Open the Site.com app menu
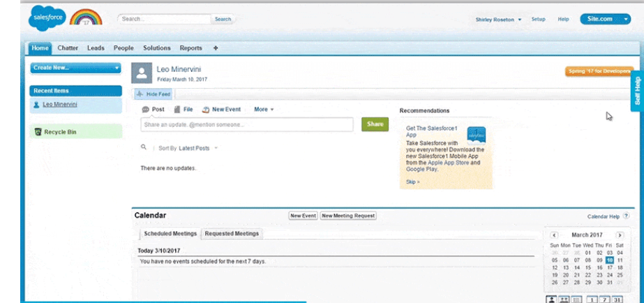 [x=605, y=19]
